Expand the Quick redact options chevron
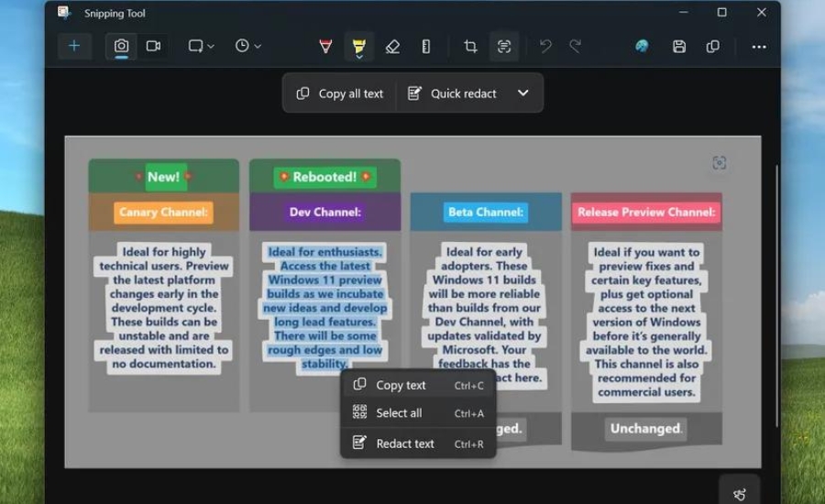Viewport: 825px width, 504px height. (523, 93)
